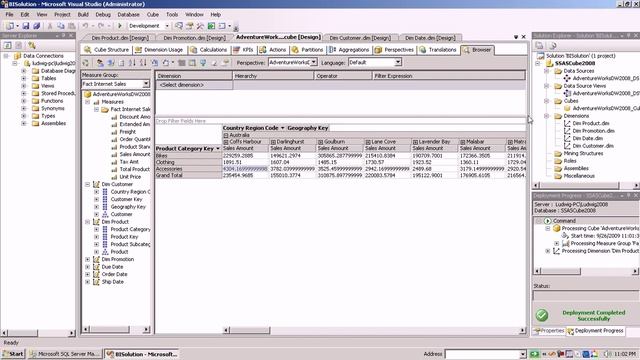This screenshot has width=640, height=360.
Task: Click the Select dimension filter cell
Action: coord(194,85)
